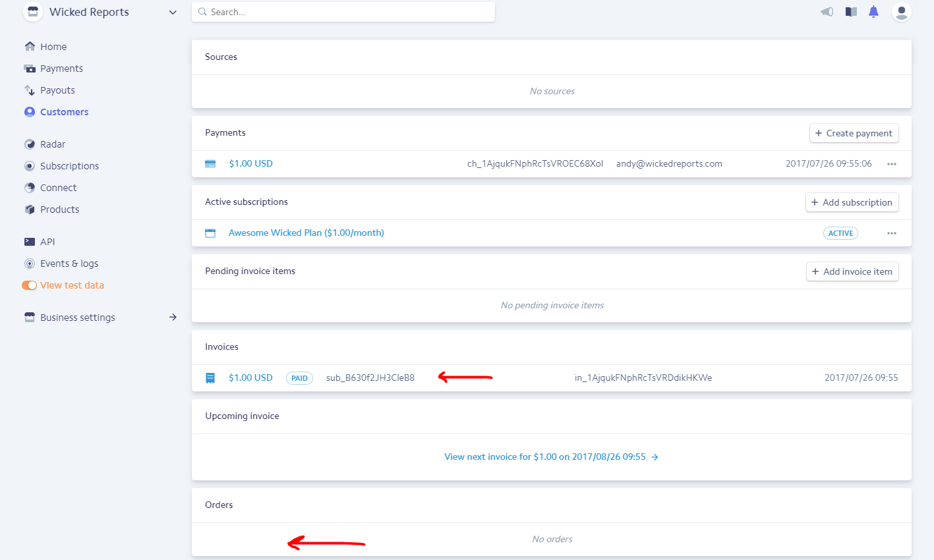The height and width of the screenshot is (560, 934).
Task: Open API in the sidebar
Action: pos(47,242)
